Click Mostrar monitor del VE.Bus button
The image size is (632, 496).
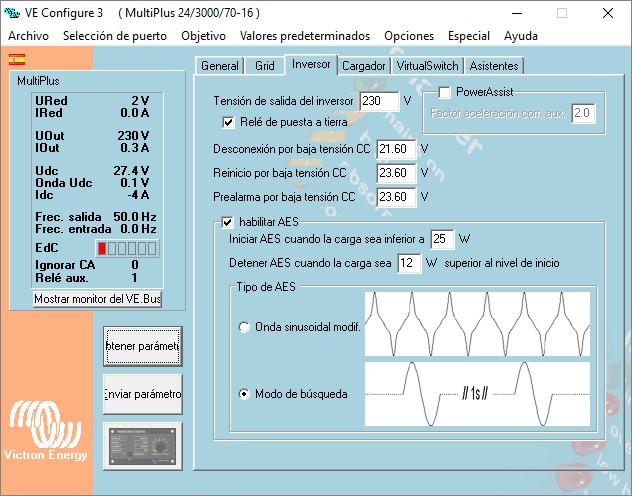[97, 299]
